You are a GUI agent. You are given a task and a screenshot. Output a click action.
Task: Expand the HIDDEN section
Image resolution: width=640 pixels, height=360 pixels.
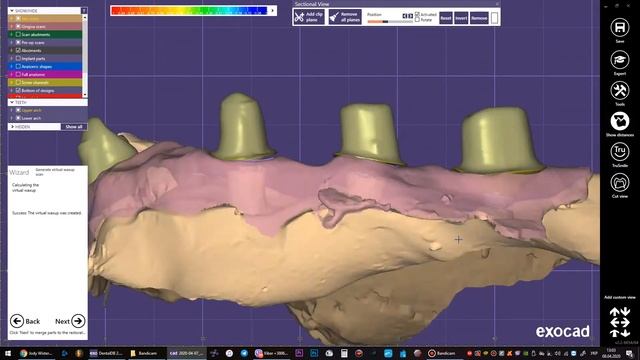(12, 127)
